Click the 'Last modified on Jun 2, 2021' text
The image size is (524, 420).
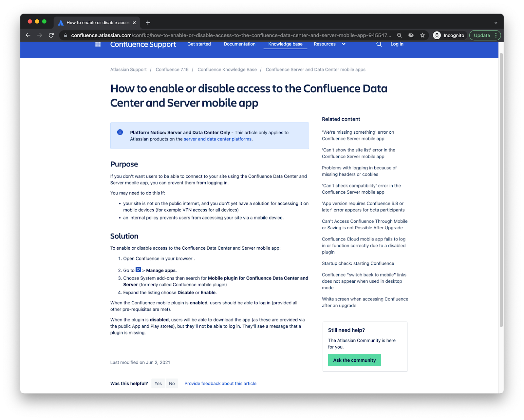pyautogui.click(x=140, y=363)
